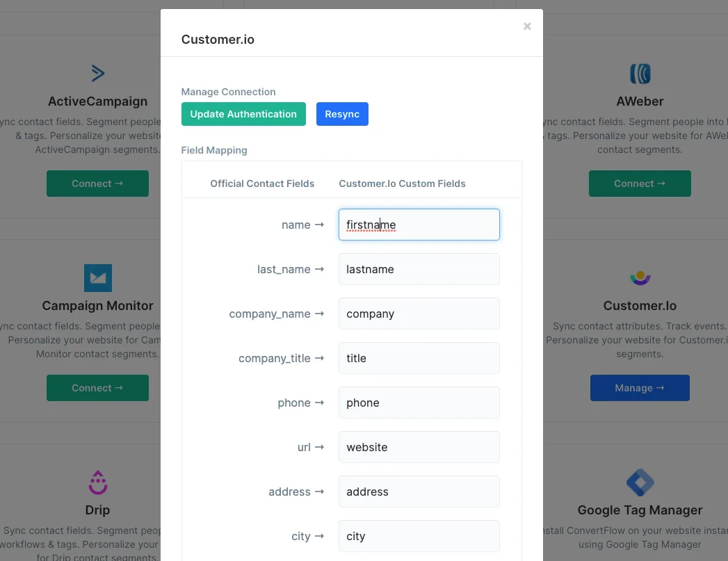The image size is (728, 561).
Task: Click the address custom field input
Action: [419, 492]
